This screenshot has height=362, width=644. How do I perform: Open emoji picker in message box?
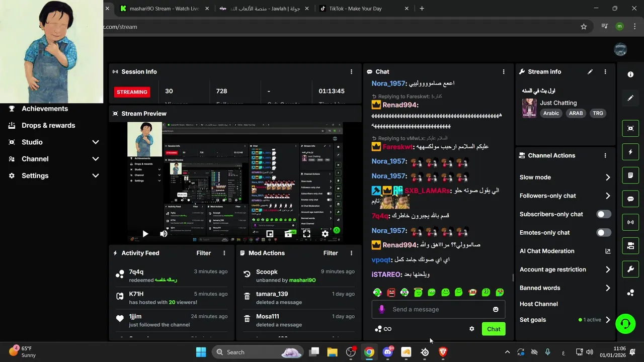(x=496, y=309)
